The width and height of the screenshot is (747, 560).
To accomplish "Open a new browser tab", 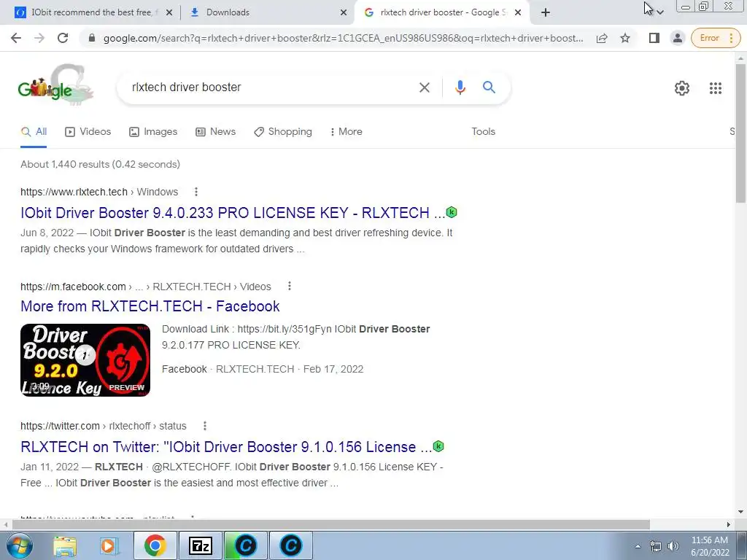I will pos(546,12).
